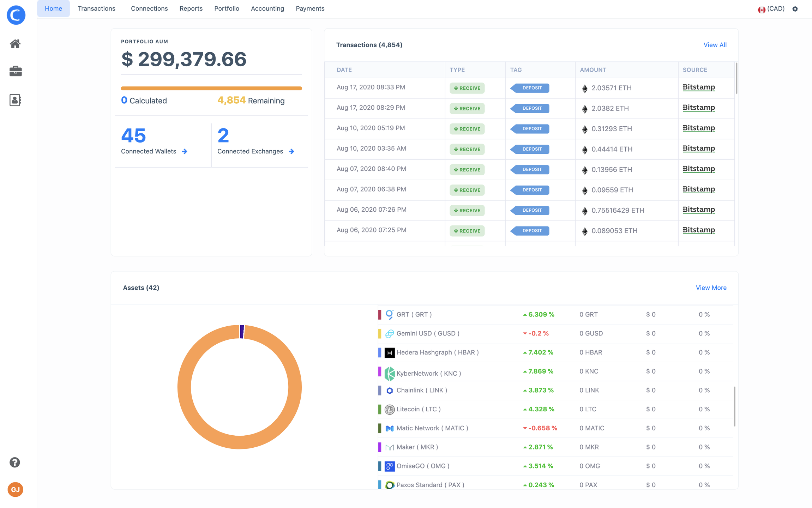Click View All transactions

[715, 45]
